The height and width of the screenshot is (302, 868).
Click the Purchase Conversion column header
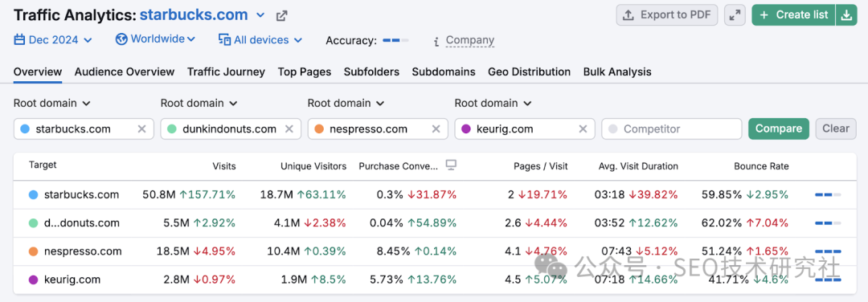click(x=399, y=166)
